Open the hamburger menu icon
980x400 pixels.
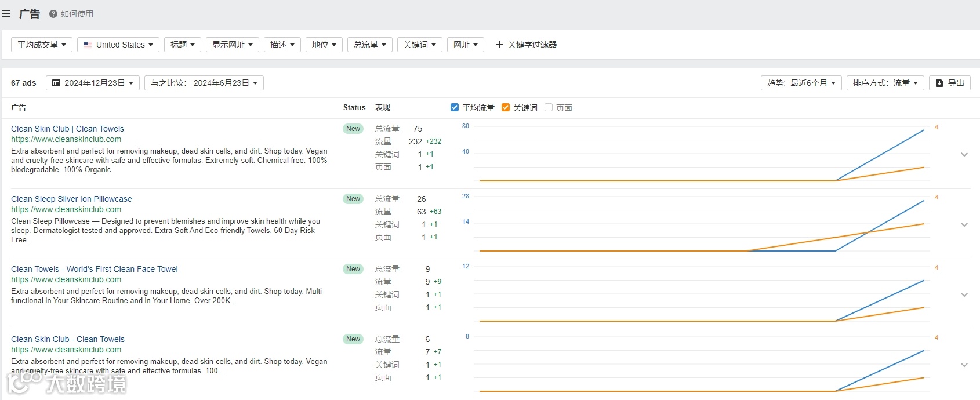pos(6,13)
